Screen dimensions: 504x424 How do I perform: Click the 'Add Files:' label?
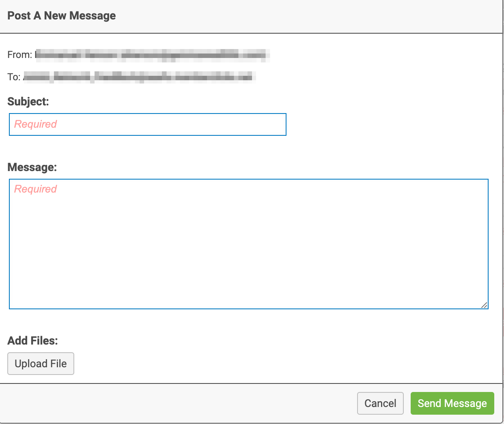pos(32,340)
